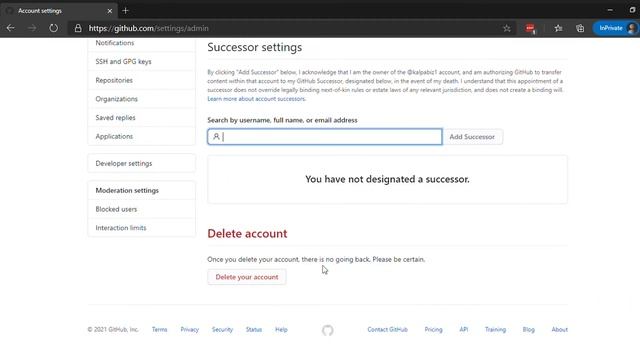Open the red extension icon in toolbar

[530, 28]
